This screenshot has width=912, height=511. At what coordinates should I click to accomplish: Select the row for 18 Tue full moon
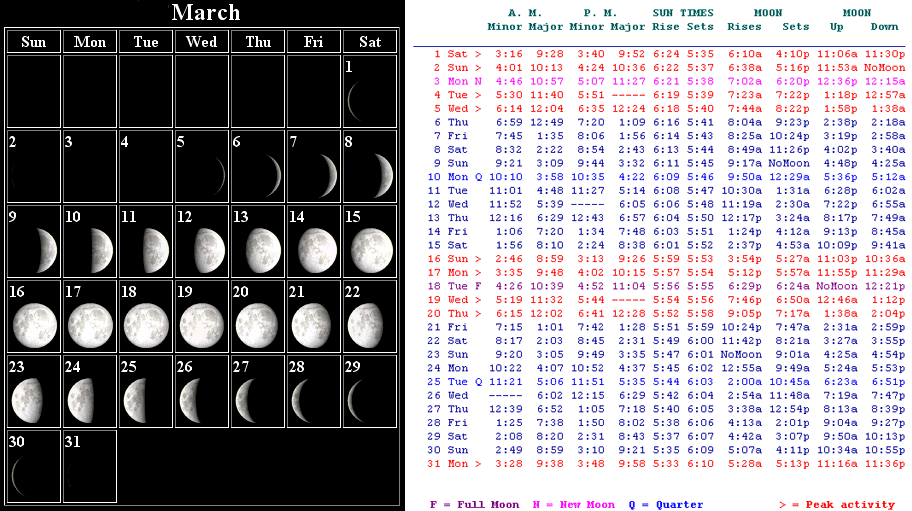tap(660, 285)
